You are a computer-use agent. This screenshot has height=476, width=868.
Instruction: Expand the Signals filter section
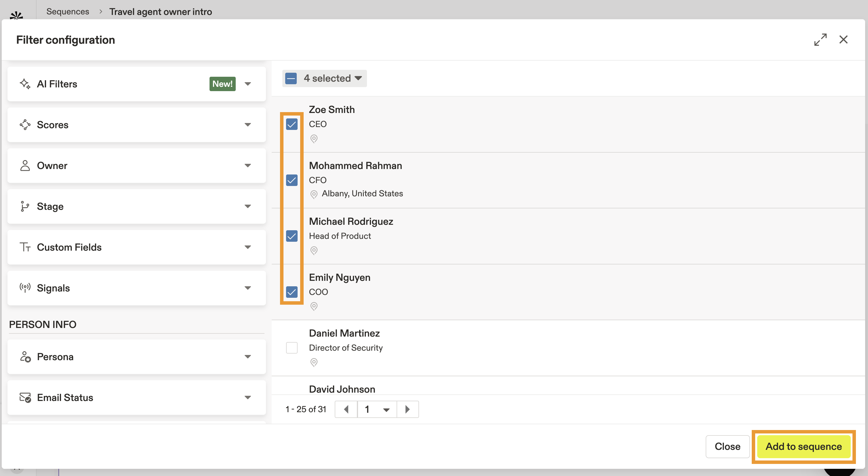click(248, 288)
